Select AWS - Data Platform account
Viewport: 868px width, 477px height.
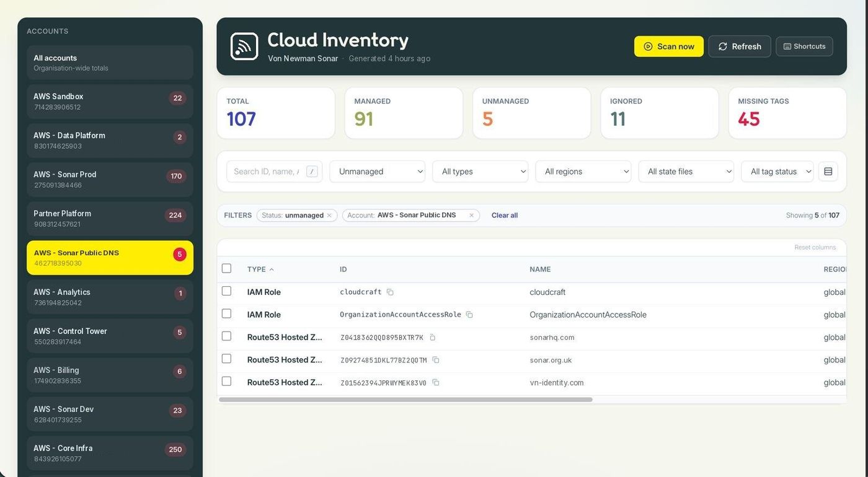[110, 141]
